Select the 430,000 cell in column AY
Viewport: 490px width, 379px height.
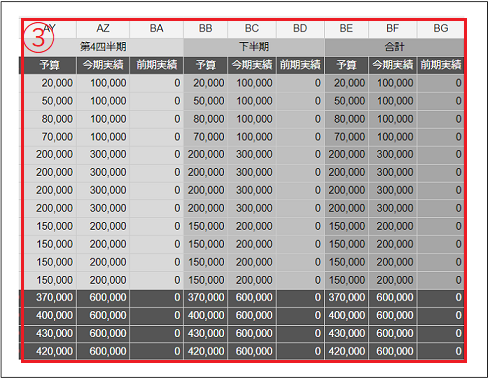click(x=50, y=334)
